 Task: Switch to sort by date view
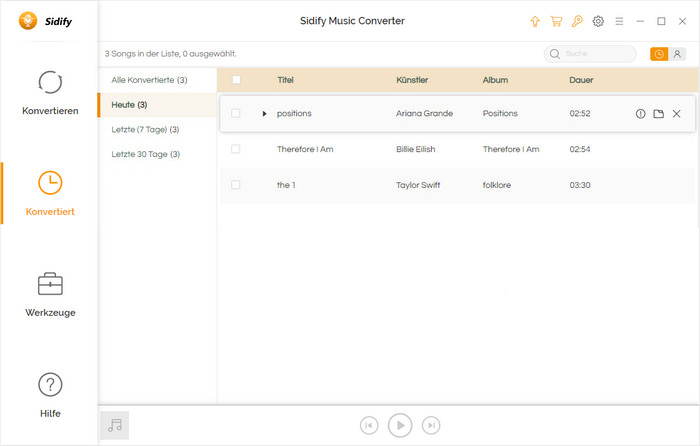(658, 54)
